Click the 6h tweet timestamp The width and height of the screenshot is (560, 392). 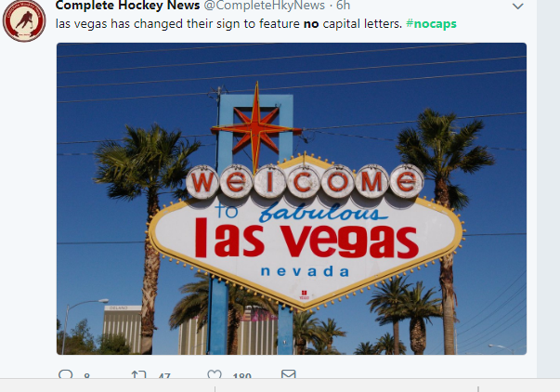click(x=344, y=6)
